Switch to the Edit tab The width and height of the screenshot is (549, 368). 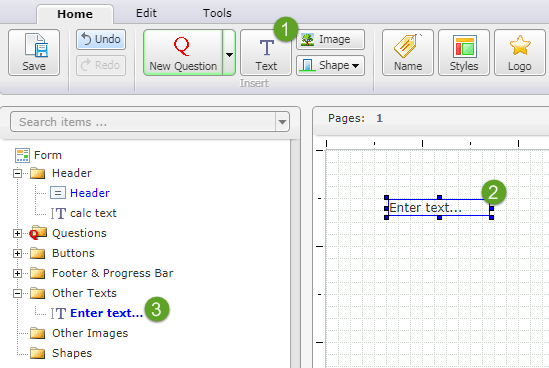tap(146, 13)
